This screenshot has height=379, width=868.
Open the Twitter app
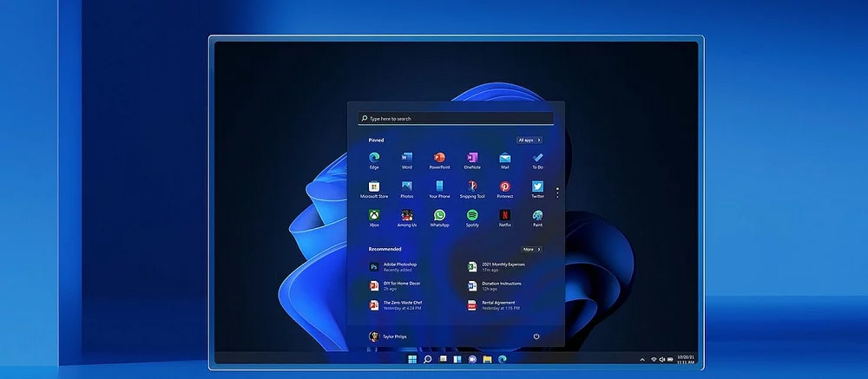click(x=537, y=189)
